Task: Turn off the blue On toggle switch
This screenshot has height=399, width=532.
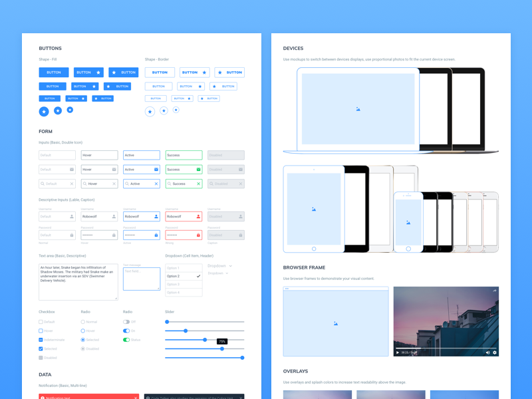Action: tap(126, 331)
